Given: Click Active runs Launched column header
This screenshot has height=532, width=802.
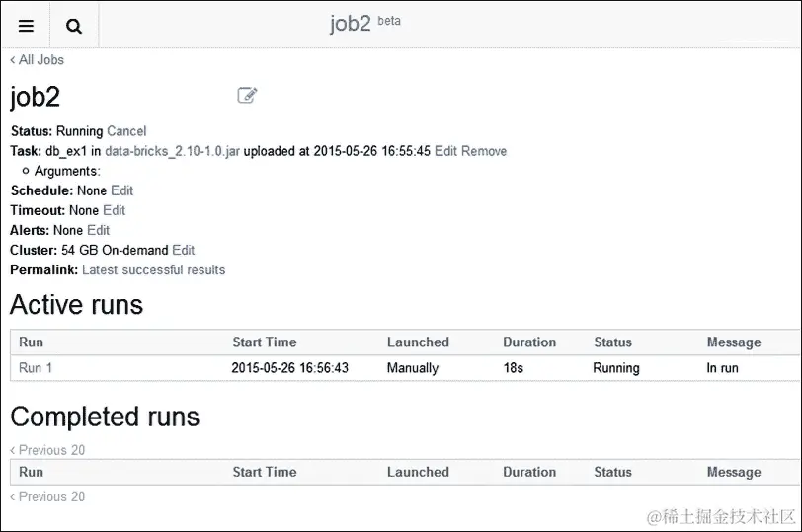Looking at the screenshot, I should 418,342.
